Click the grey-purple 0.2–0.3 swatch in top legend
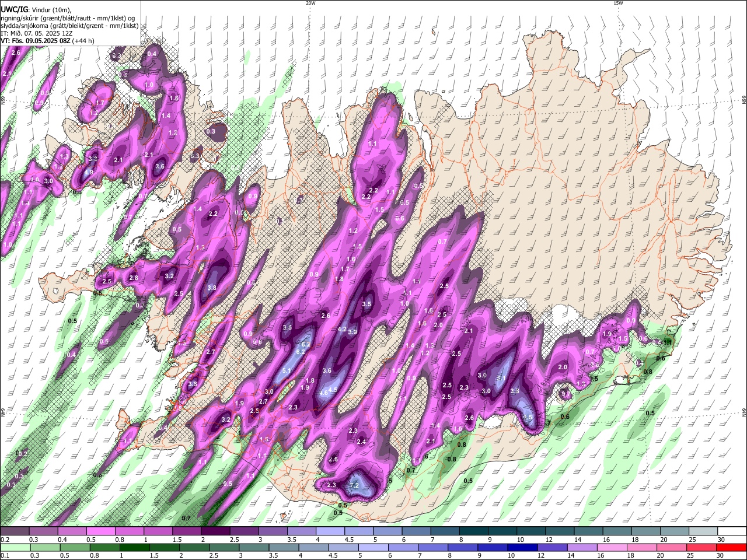 [x=15, y=531]
